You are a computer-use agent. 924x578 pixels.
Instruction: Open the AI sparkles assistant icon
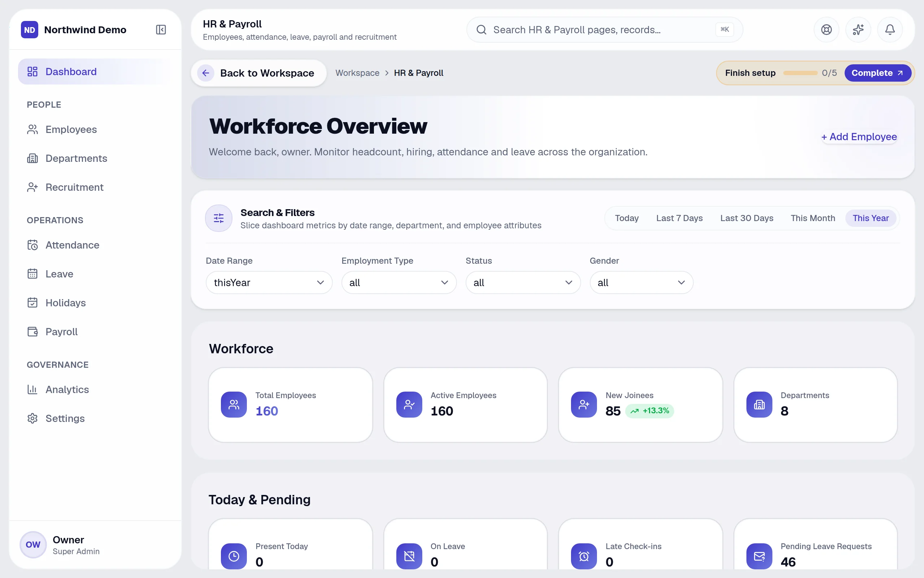pyautogui.click(x=858, y=29)
